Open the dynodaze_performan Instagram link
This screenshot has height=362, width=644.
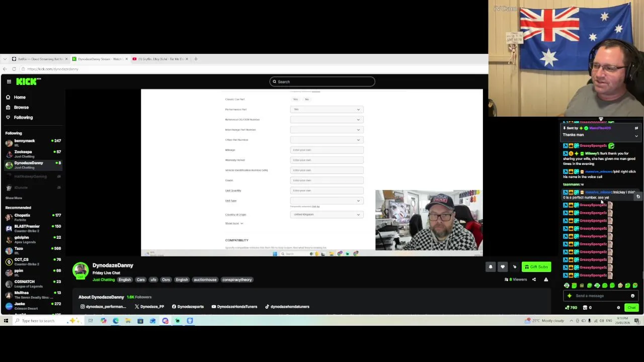(x=103, y=307)
